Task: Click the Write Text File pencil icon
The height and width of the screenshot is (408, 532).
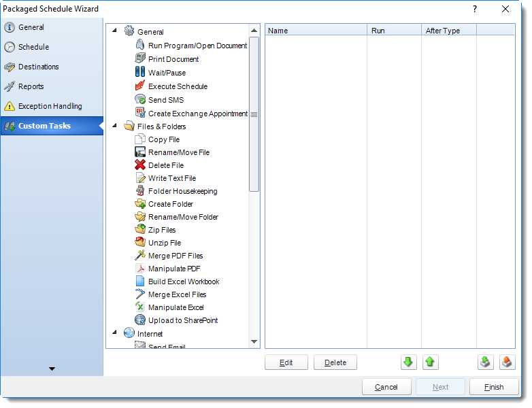Action: tap(140, 177)
